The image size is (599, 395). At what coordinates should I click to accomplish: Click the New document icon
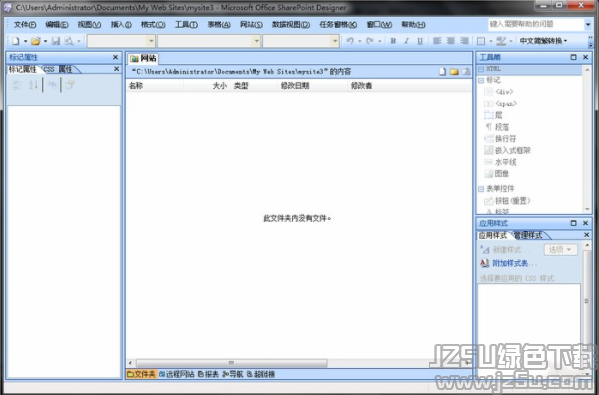point(16,41)
